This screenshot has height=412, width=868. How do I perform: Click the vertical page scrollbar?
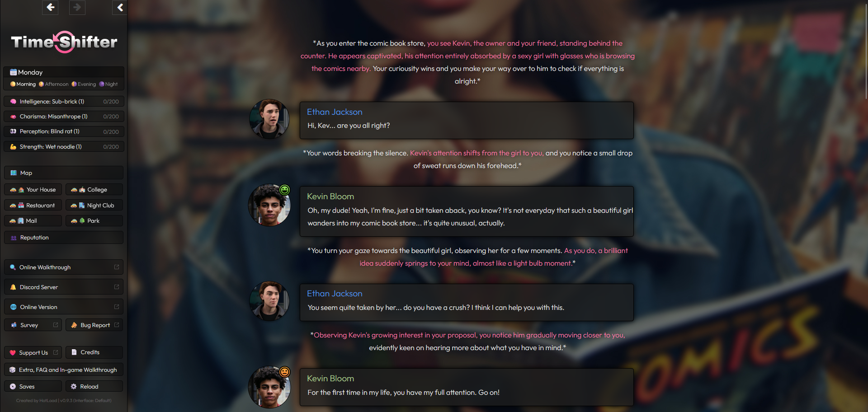click(866, 50)
